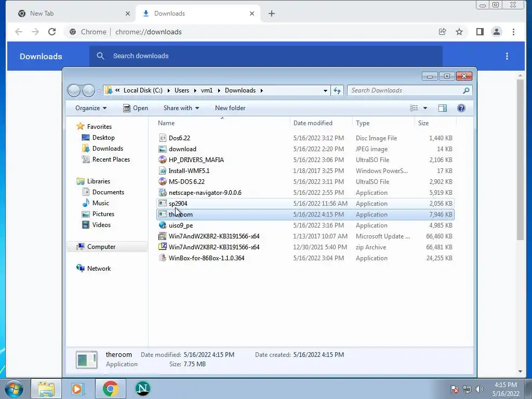The image size is (532, 399).
Task: Toggle Chrome side panel icon
Action: (x=480, y=32)
